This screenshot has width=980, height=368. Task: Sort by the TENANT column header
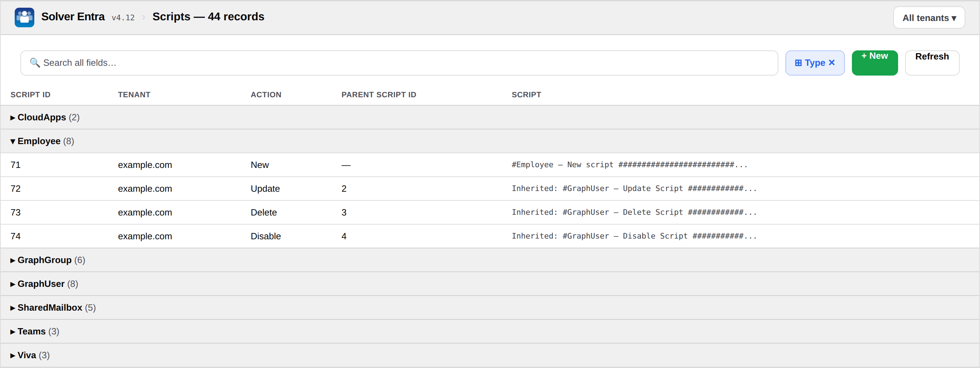click(134, 95)
